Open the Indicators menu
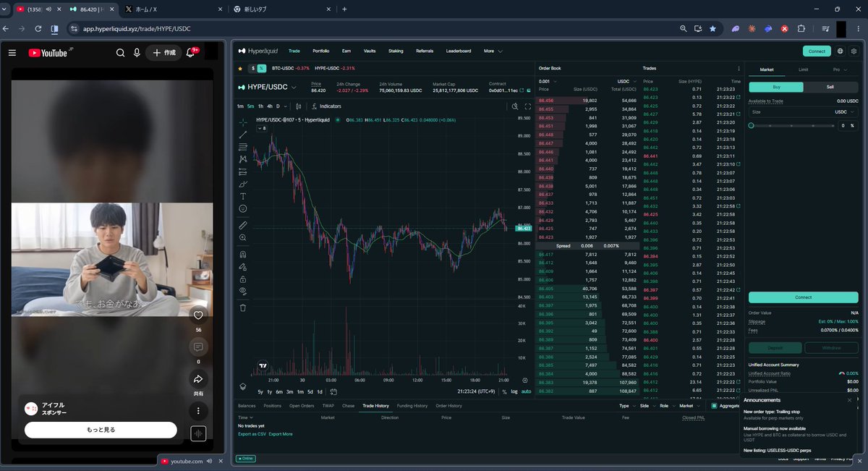Viewport: 868px width, 471px height. point(327,106)
